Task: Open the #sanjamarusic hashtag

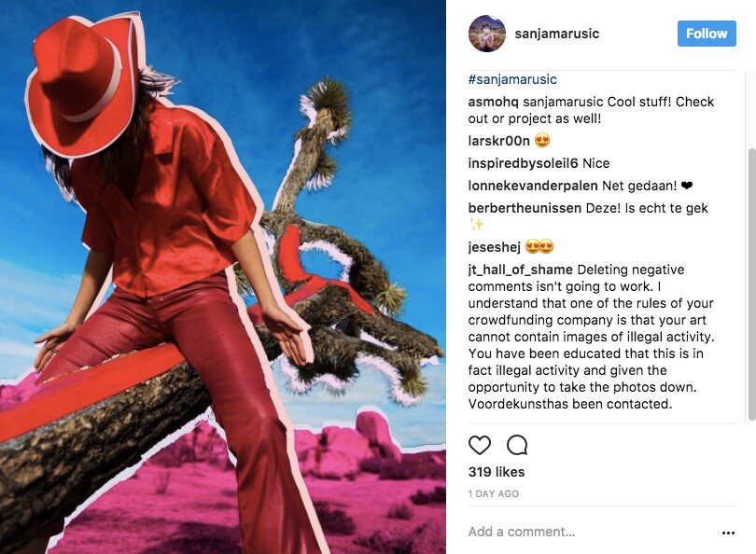Action: 512,79
